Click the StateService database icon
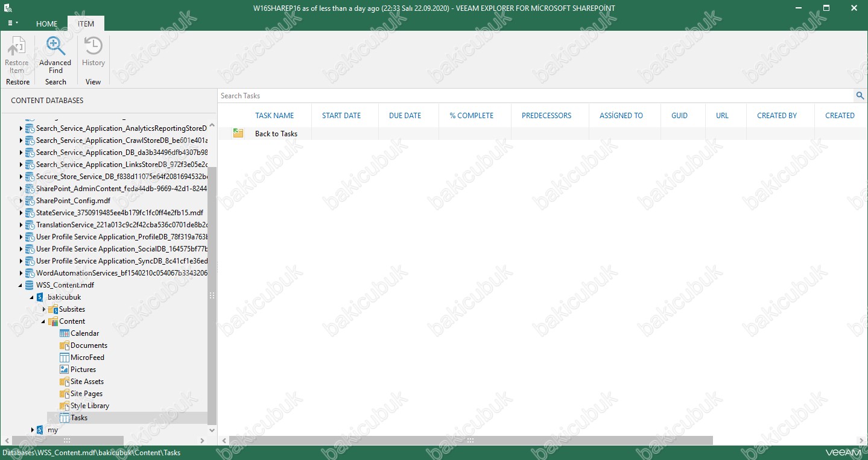 click(x=30, y=213)
